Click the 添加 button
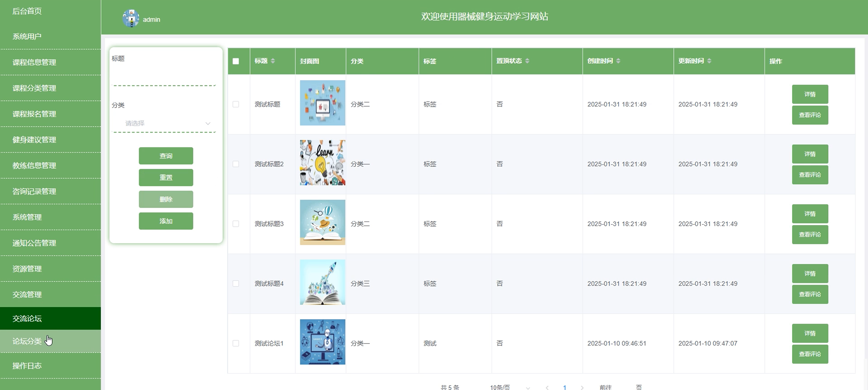 click(166, 221)
